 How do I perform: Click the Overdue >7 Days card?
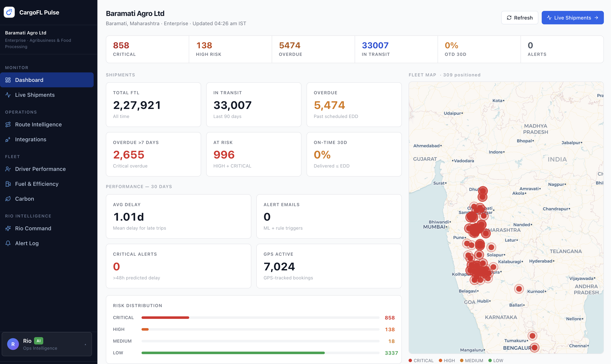153,154
